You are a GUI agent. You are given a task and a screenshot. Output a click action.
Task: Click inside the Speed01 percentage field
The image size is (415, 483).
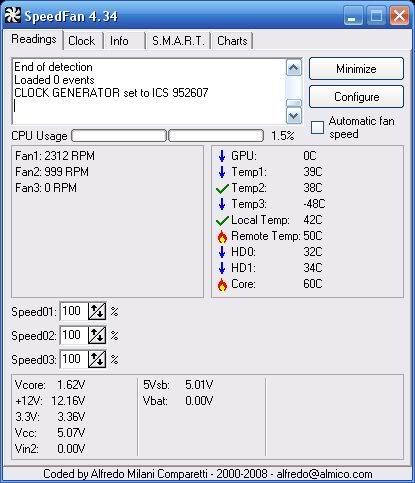[x=74, y=311]
